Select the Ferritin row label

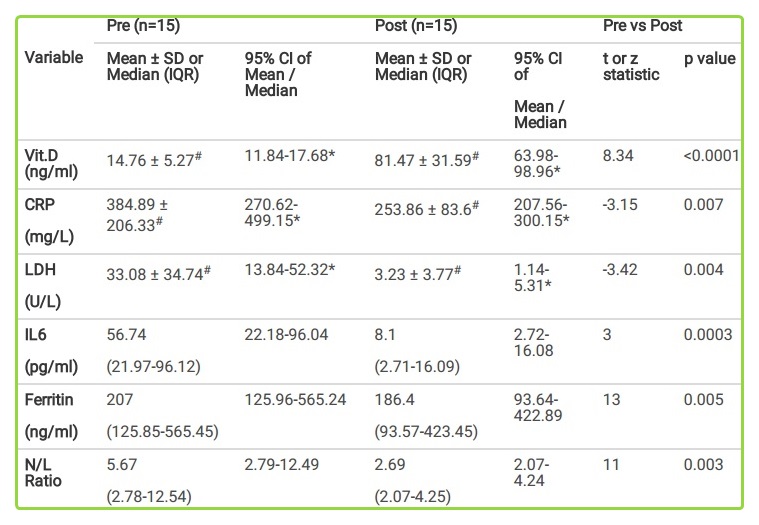pyautogui.click(x=49, y=400)
